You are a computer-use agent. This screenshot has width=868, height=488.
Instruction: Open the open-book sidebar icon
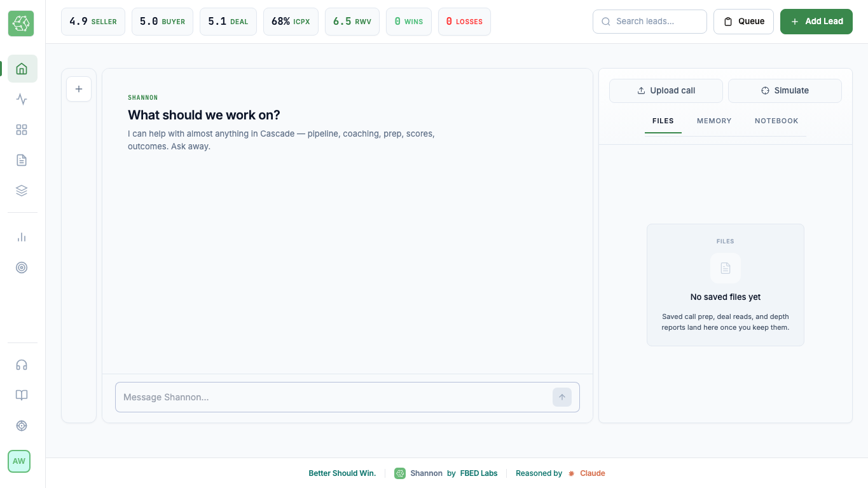pos(22,395)
